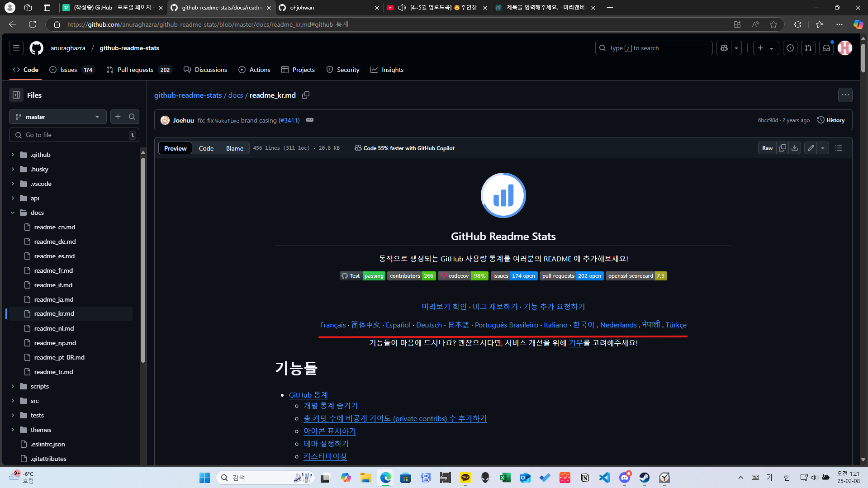Mute the YouTube tab audio icon

click(x=402, y=8)
